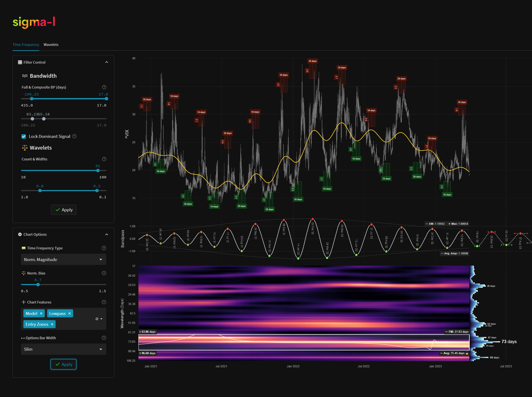The image size is (532, 397).
Task: Apply the Filter Control settings
Action: point(64,210)
